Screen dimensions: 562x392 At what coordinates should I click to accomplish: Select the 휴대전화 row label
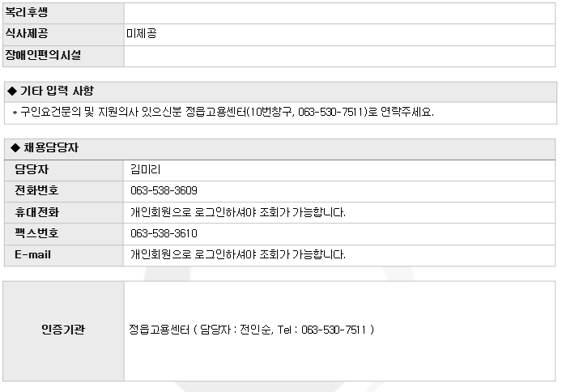pyautogui.click(x=36, y=212)
